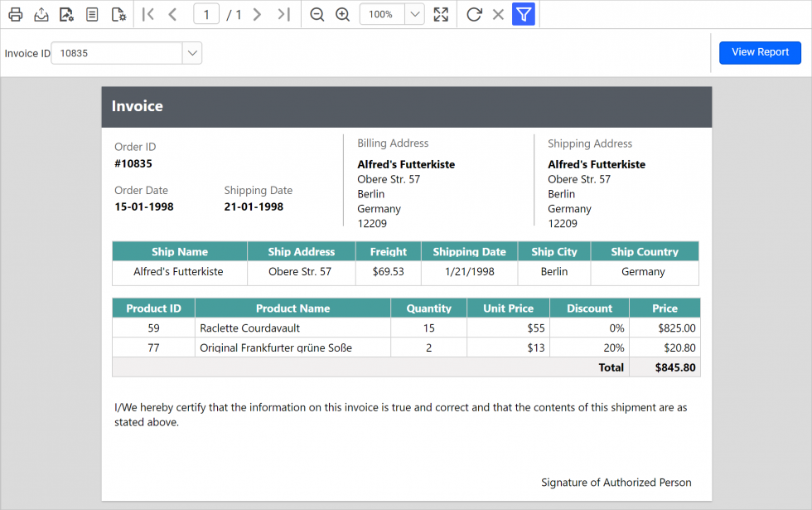Select the order ID #10835 text
Screen dimensions: 812x510
[x=133, y=164]
